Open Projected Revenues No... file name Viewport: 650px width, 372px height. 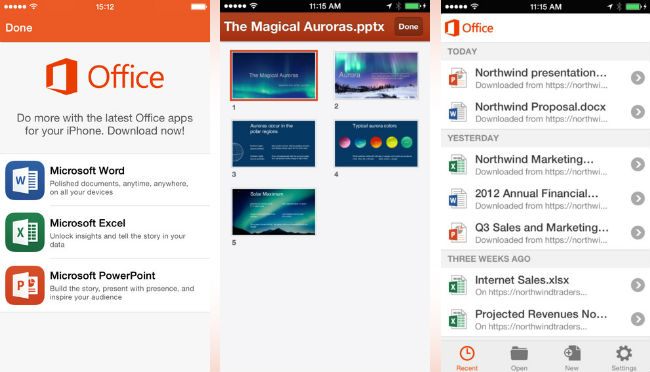(541, 314)
